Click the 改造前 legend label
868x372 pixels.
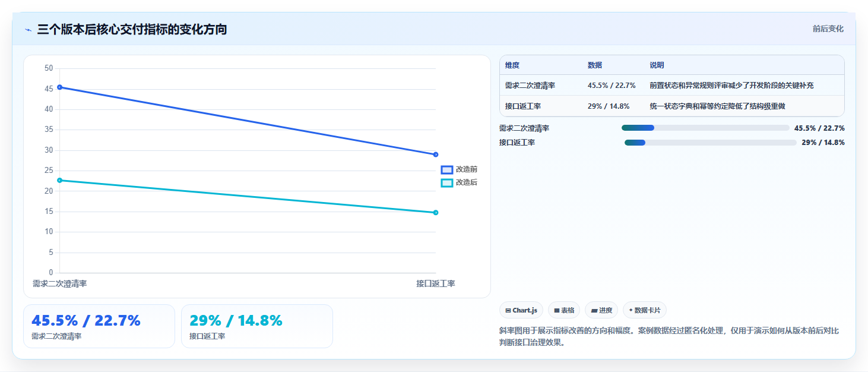[x=467, y=170]
